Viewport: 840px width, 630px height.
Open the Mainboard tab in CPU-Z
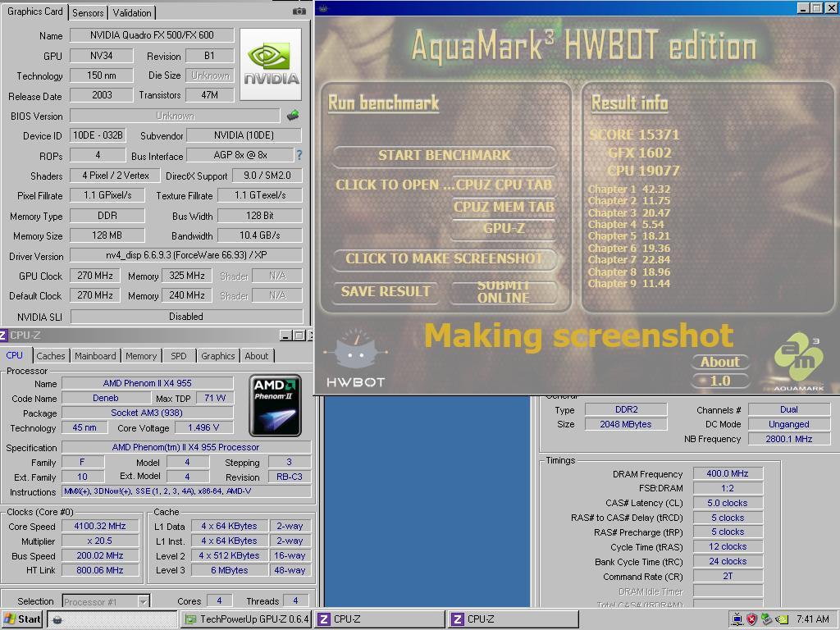tap(95, 356)
